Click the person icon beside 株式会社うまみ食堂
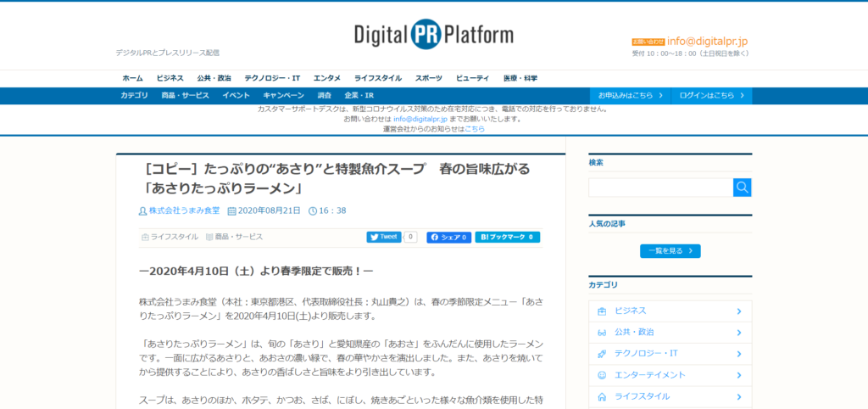Screen dimensions: 868x409 click(x=143, y=210)
